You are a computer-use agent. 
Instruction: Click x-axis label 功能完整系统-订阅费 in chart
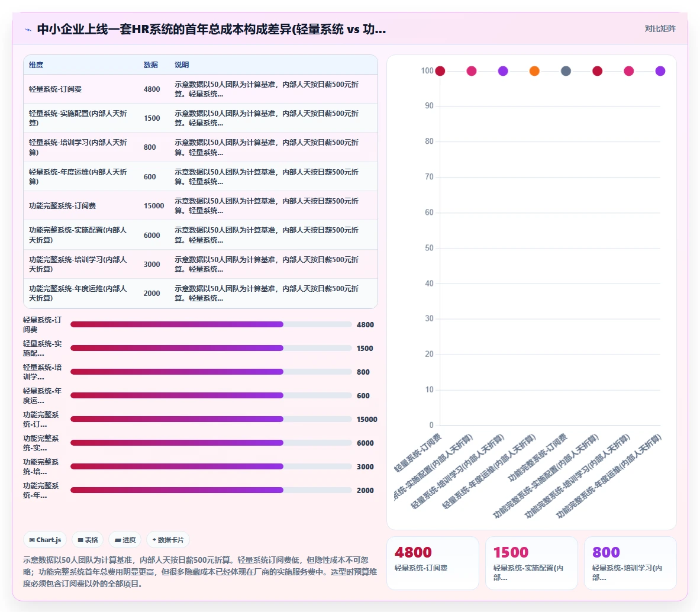[537, 458]
